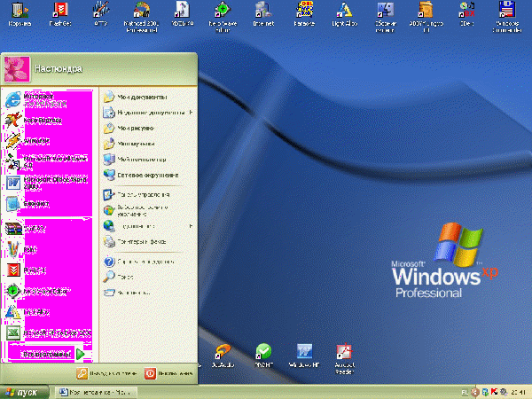Select Nero Wave Editor desktop shortcut

coord(223,17)
